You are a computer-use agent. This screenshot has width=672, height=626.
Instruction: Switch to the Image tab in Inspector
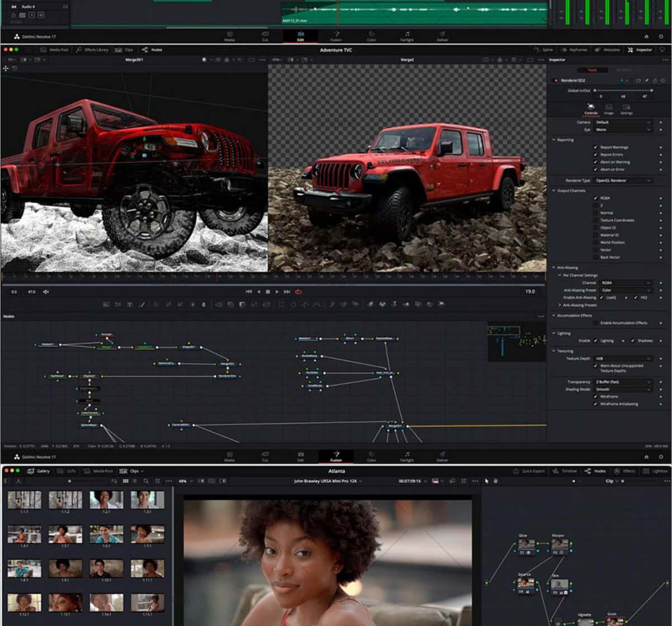(609, 109)
